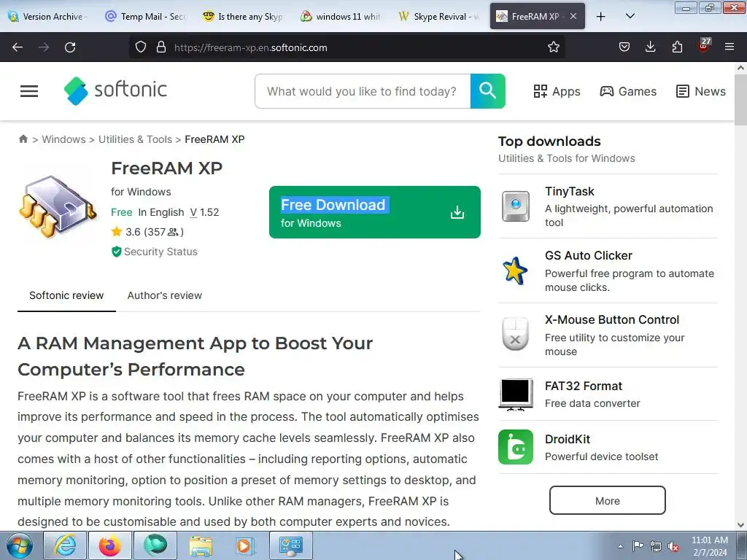
Task: Open the GS Auto Clicker title link
Action: 589,255
